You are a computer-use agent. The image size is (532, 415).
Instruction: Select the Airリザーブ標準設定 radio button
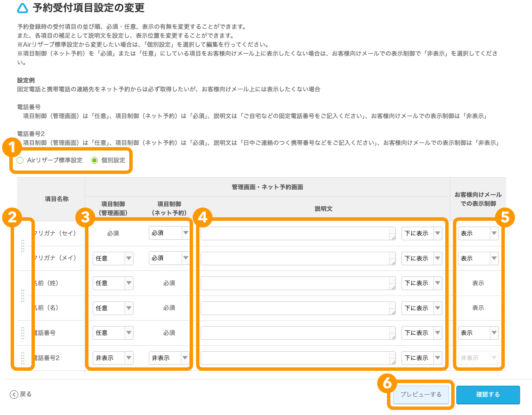[20, 160]
